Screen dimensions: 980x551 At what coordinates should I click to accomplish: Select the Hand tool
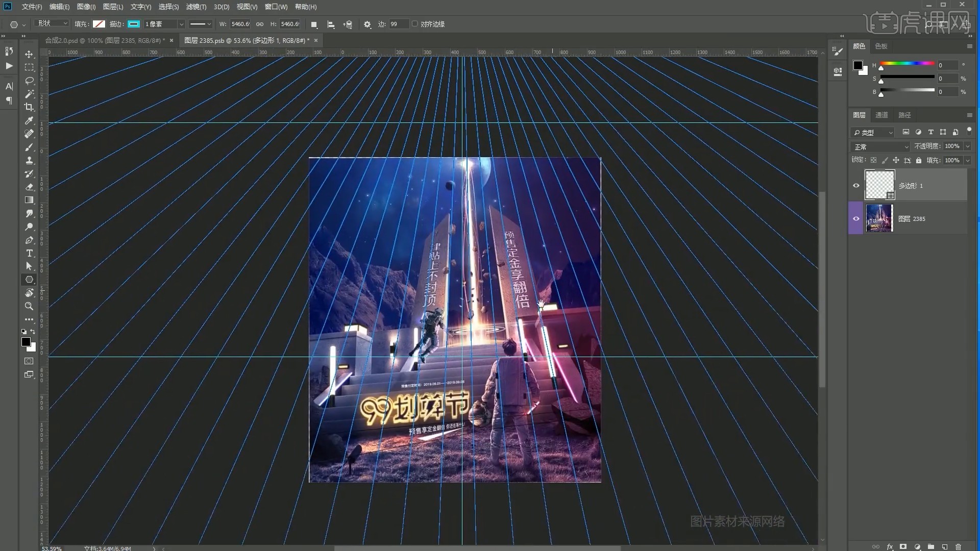[x=29, y=293]
